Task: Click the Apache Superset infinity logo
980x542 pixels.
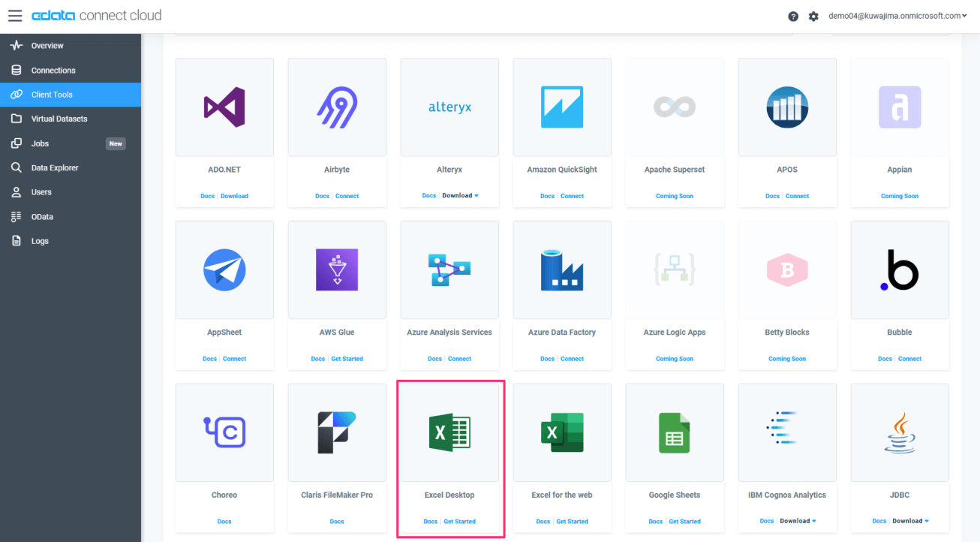Action: coord(675,107)
